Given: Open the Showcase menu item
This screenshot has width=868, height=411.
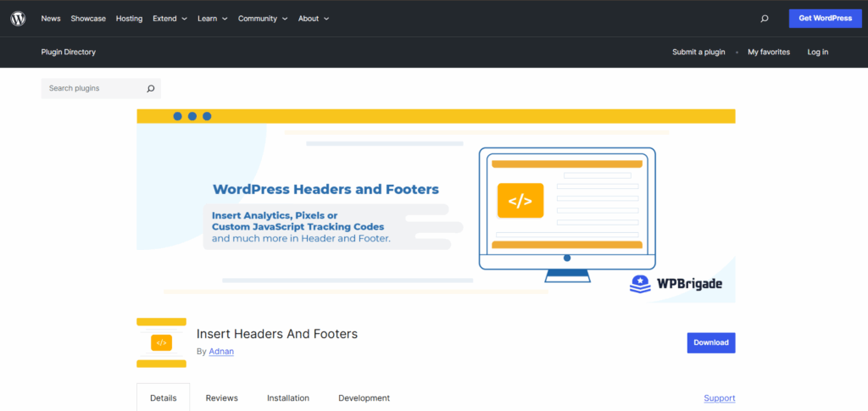Looking at the screenshot, I should [88, 19].
